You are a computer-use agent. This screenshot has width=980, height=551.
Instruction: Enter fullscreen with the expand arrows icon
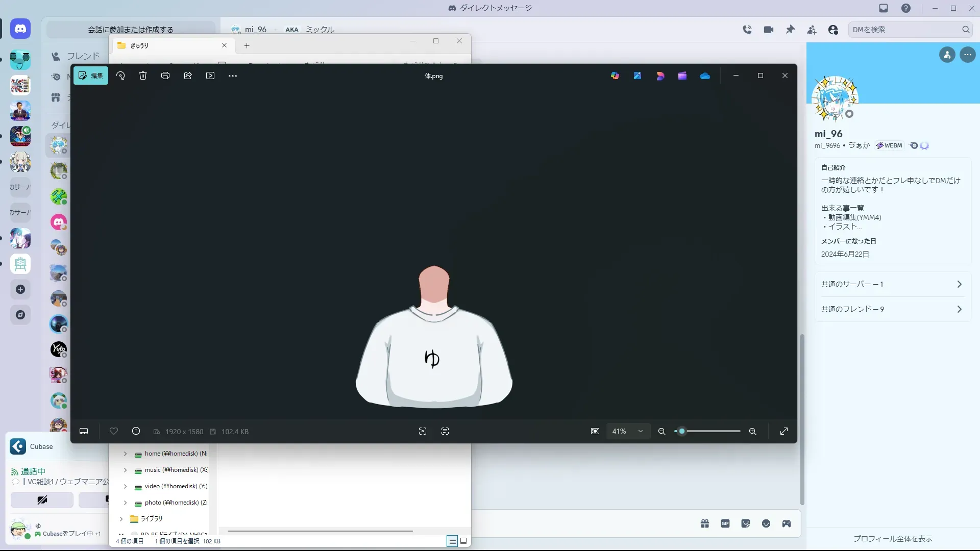(784, 432)
